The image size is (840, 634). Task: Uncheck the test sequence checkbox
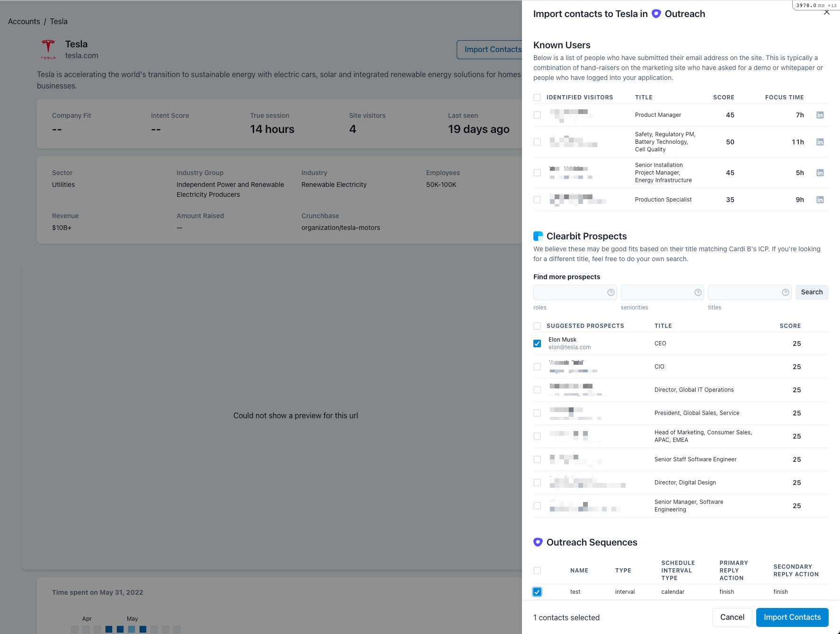pos(537,592)
